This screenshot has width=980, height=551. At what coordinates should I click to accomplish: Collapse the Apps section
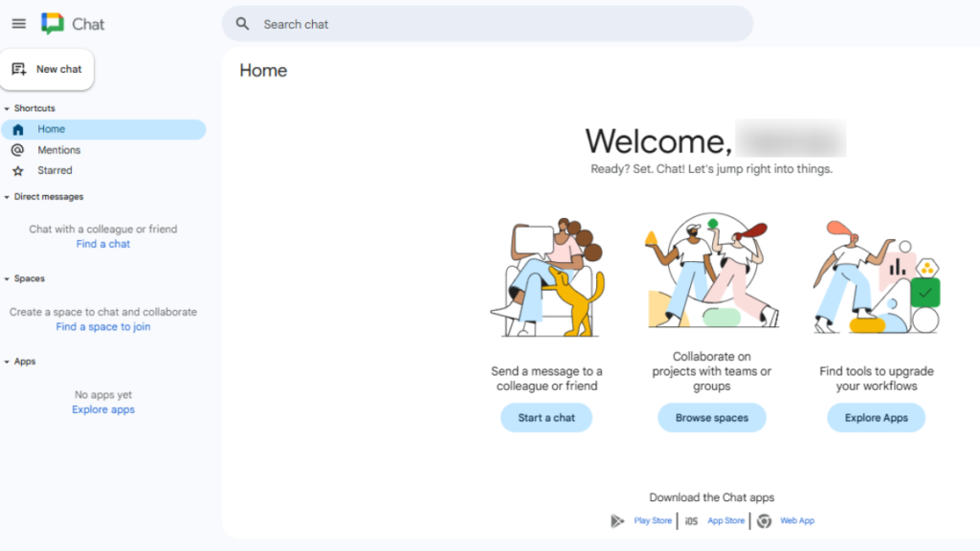click(x=9, y=361)
